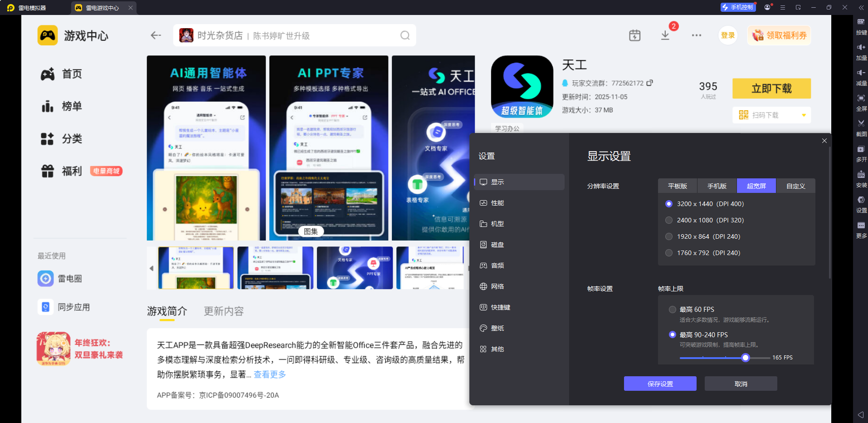Open the download manager icon with badge
The height and width of the screenshot is (423, 868).
(665, 35)
